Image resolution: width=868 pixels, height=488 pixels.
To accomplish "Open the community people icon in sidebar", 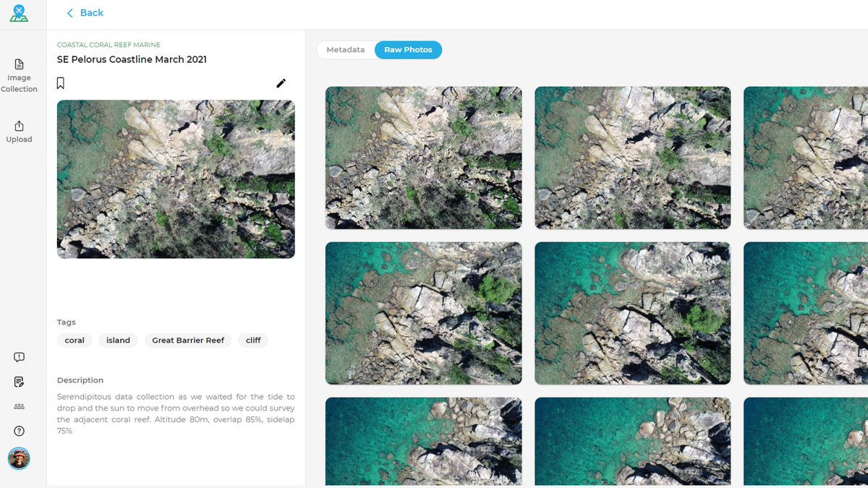I will tap(19, 406).
